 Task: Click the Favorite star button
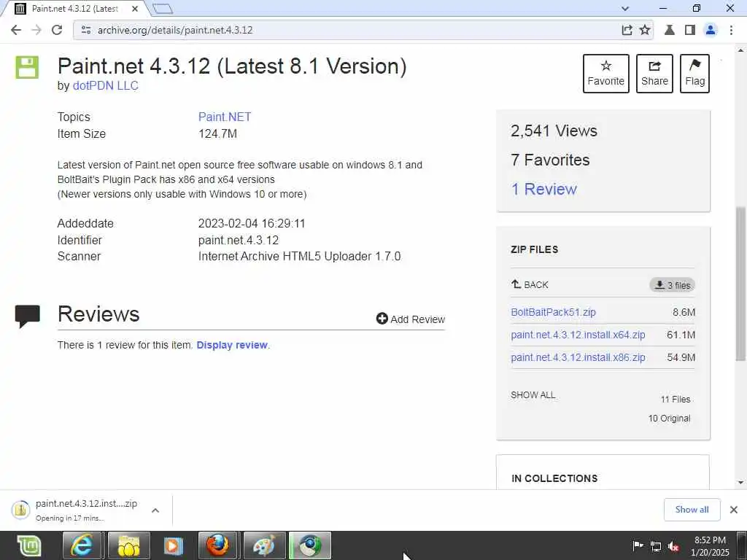tap(606, 74)
